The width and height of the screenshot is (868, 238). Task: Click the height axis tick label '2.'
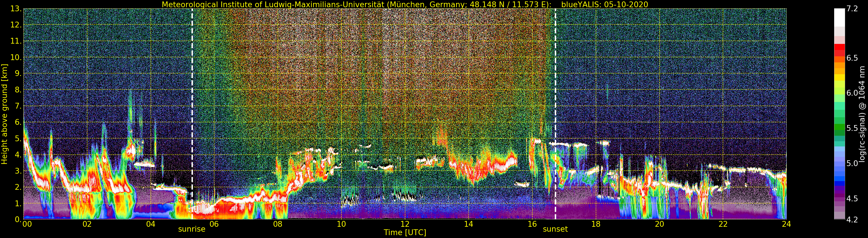pyautogui.click(x=18, y=187)
